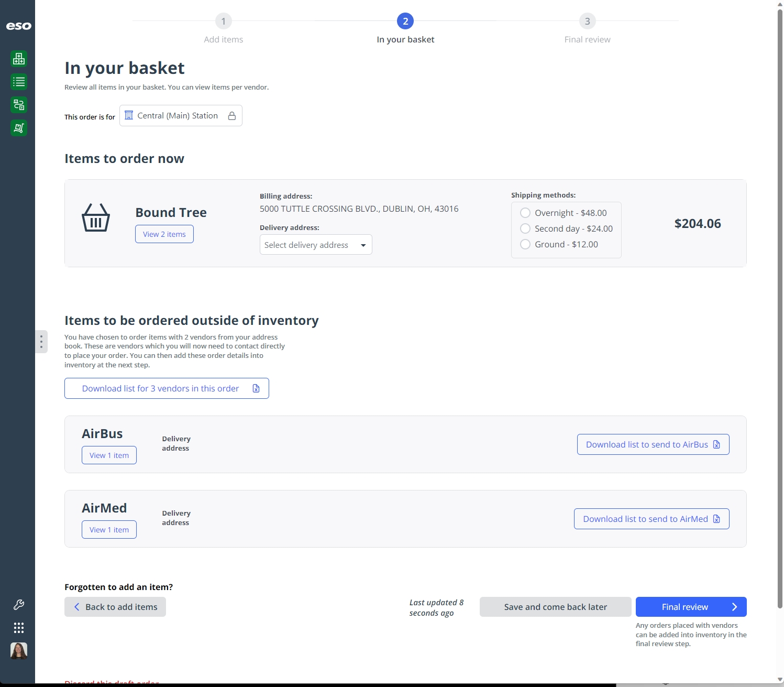Download list to send to AirBus
Image resolution: width=784 pixels, height=687 pixels.
pyautogui.click(x=653, y=444)
